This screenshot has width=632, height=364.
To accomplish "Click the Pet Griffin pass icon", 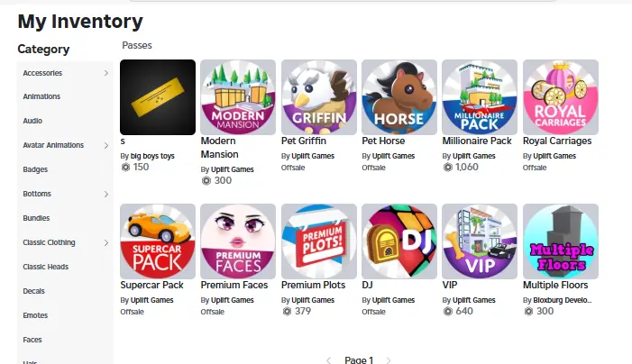I will tap(319, 97).
